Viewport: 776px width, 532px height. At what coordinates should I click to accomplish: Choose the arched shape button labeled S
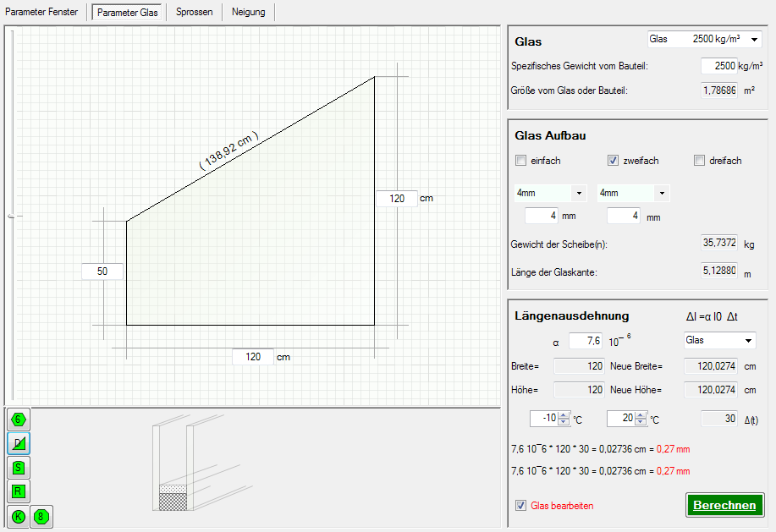click(x=18, y=467)
